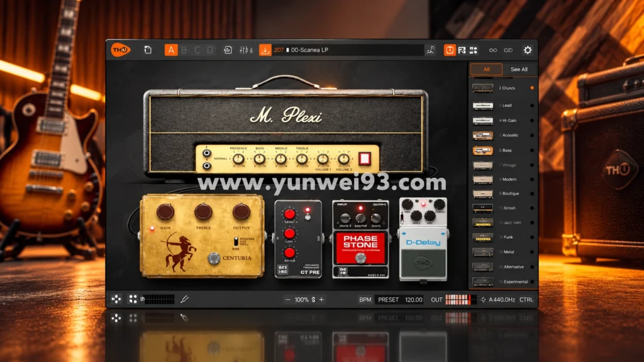Click the CTRL button
Screen dimensions: 644x362
pyautogui.click(x=526, y=300)
